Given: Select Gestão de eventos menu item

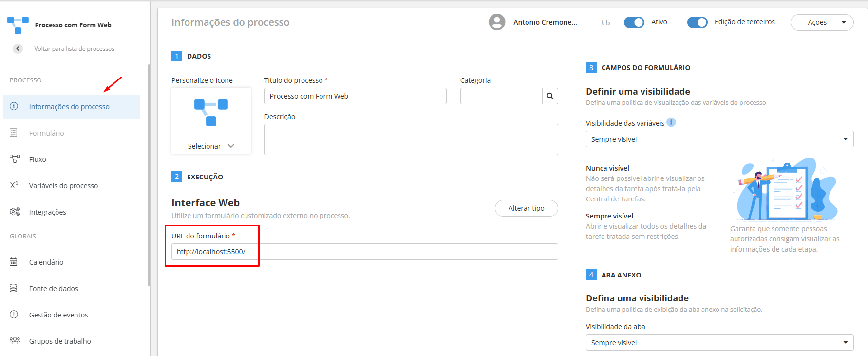Looking at the screenshot, I should tap(72, 315).
